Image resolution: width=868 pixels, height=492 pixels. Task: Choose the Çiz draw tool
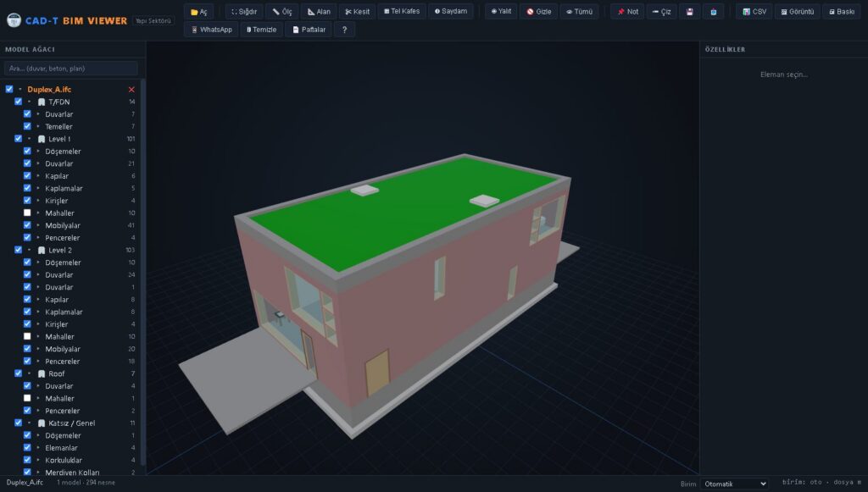pos(661,12)
